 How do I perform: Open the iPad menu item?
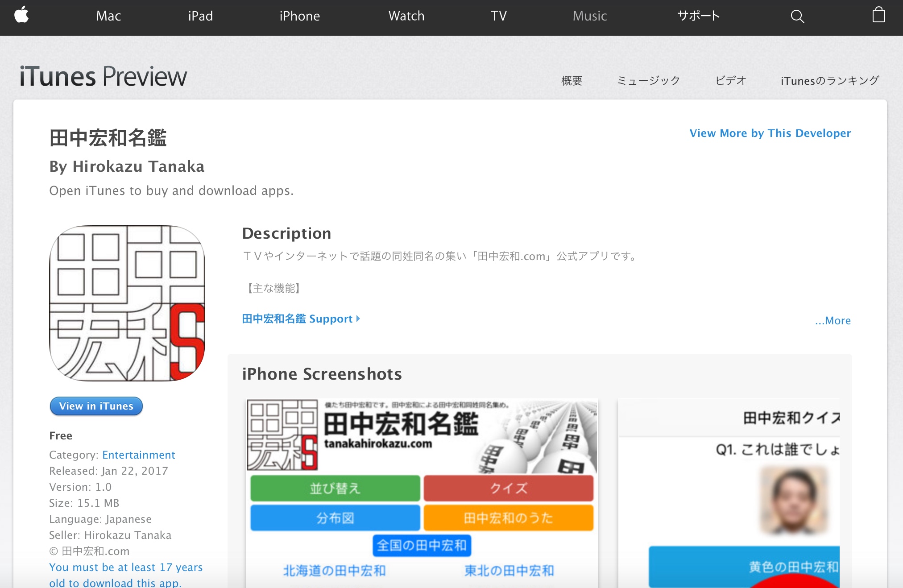(x=200, y=16)
